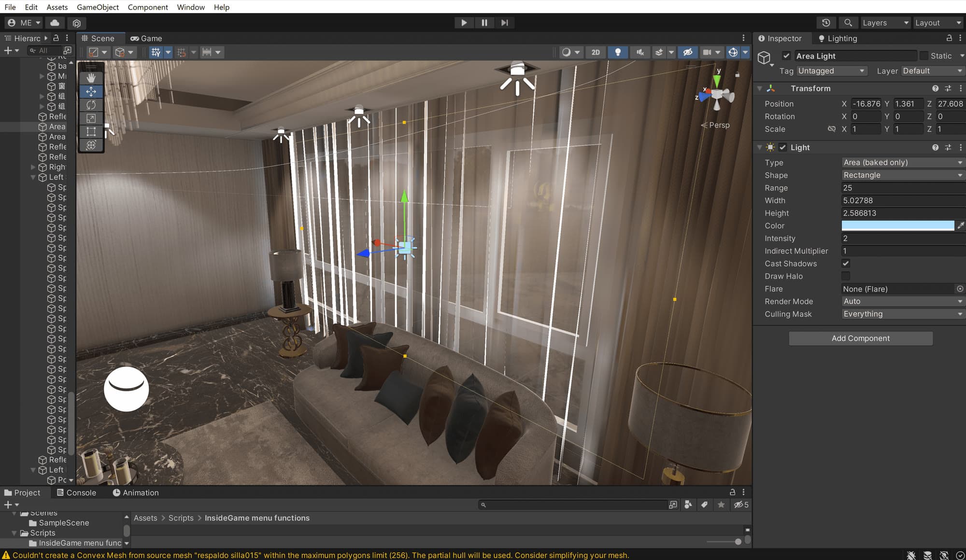The image size is (966, 560).
Task: Enable Draw Halo checkbox
Action: (846, 276)
